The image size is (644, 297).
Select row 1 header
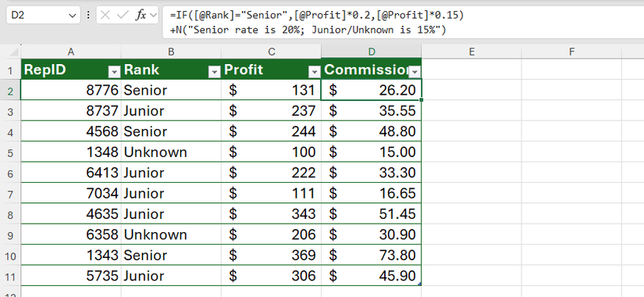coord(10,70)
